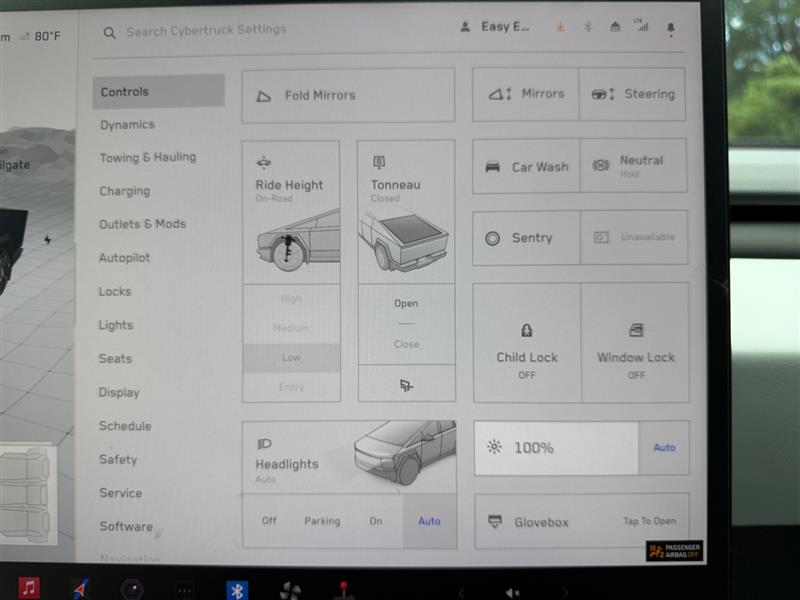Tap Fold Mirrors

click(x=348, y=95)
